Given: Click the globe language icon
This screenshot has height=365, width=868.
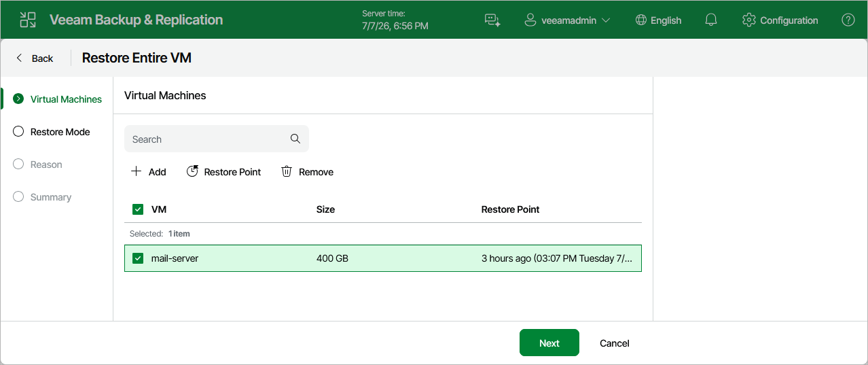Looking at the screenshot, I should point(640,20).
